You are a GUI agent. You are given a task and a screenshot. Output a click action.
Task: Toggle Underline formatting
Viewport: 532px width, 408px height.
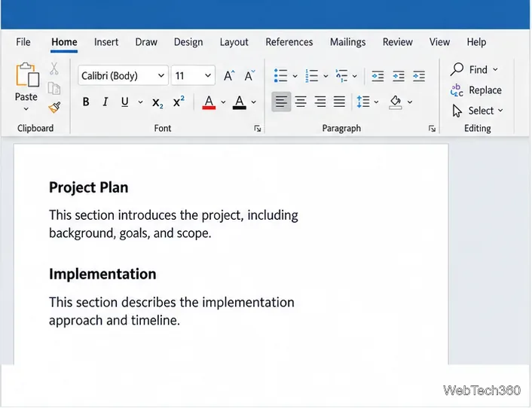125,102
